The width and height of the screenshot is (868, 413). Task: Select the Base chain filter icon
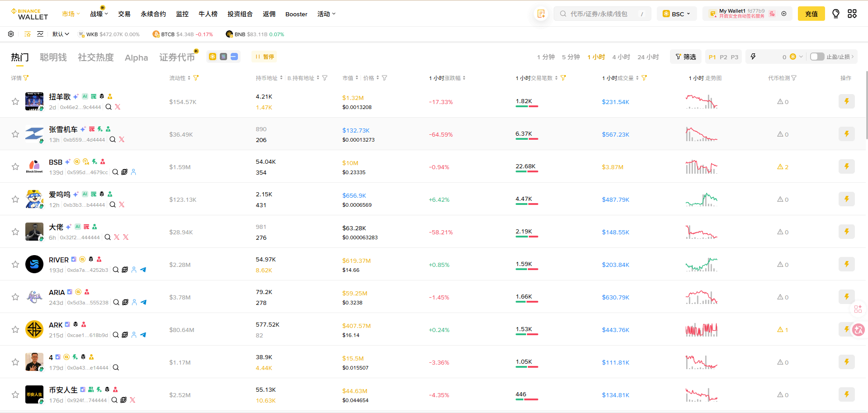234,57
